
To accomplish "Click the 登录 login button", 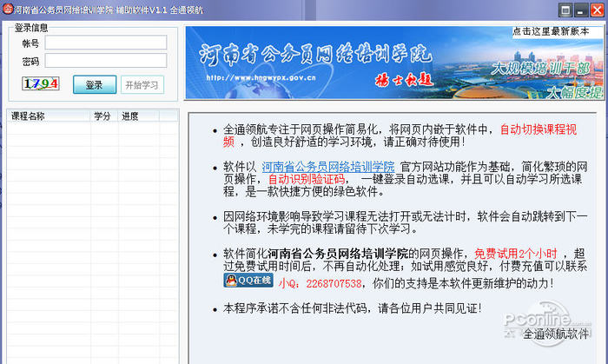I will pos(95,84).
